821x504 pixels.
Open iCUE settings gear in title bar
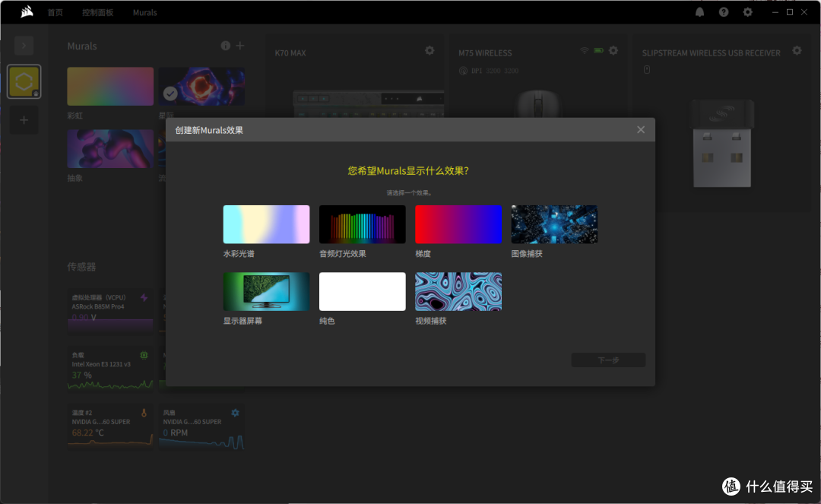tap(748, 12)
